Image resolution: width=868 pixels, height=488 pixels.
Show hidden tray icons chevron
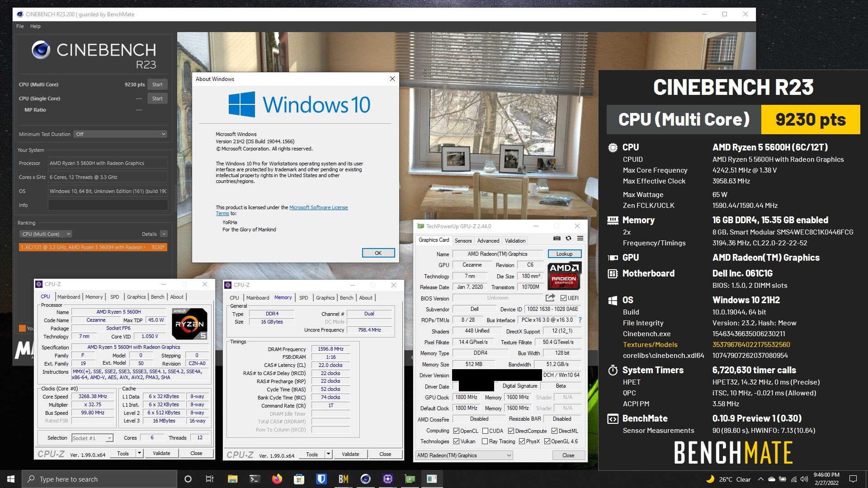(760, 479)
